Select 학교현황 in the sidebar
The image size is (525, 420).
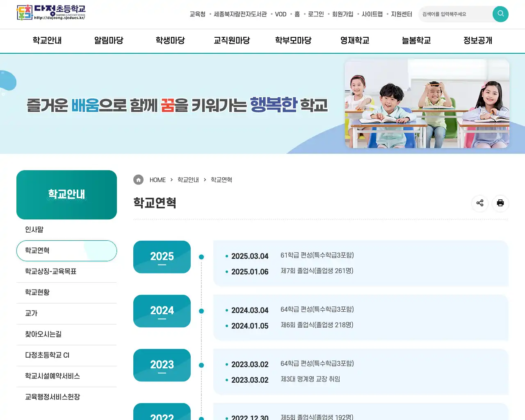(66, 292)
